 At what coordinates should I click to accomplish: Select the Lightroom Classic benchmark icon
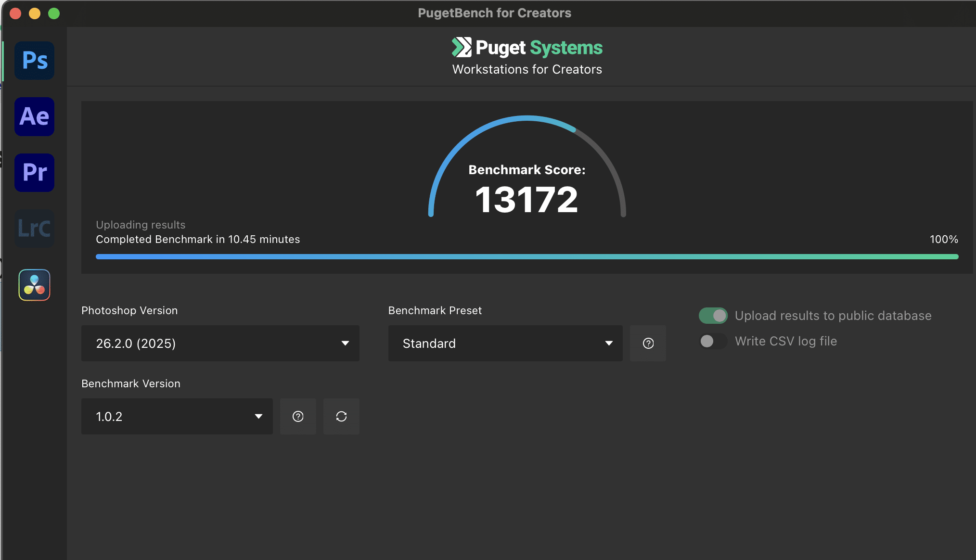pos(34,229)
